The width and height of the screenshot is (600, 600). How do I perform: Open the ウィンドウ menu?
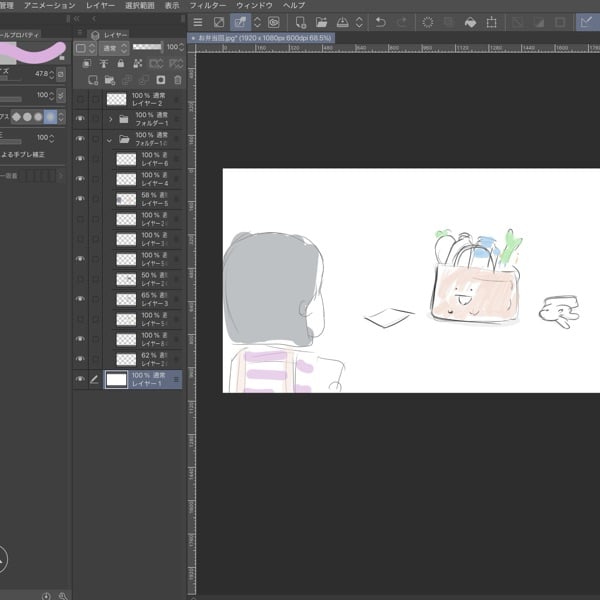[254, 5]
